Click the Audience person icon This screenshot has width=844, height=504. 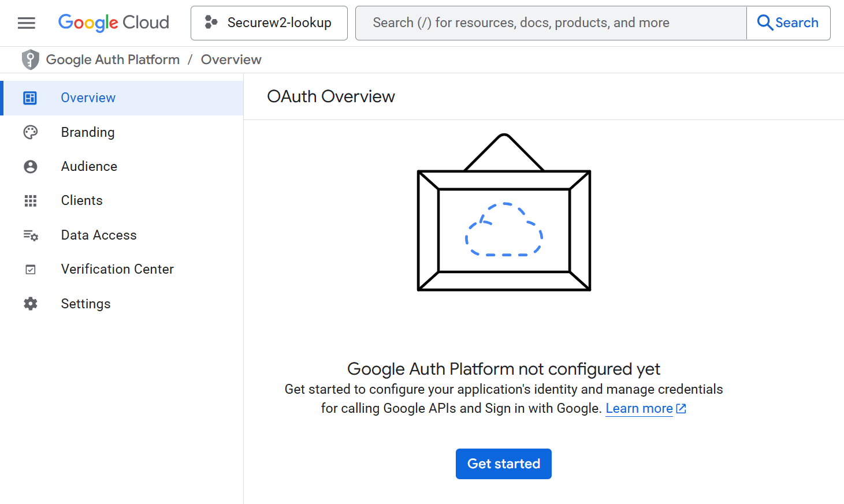pos(31,166)
